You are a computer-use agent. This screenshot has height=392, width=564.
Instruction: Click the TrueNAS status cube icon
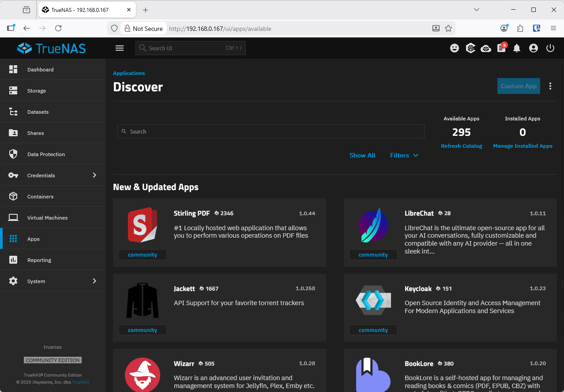tap(470, 48)
